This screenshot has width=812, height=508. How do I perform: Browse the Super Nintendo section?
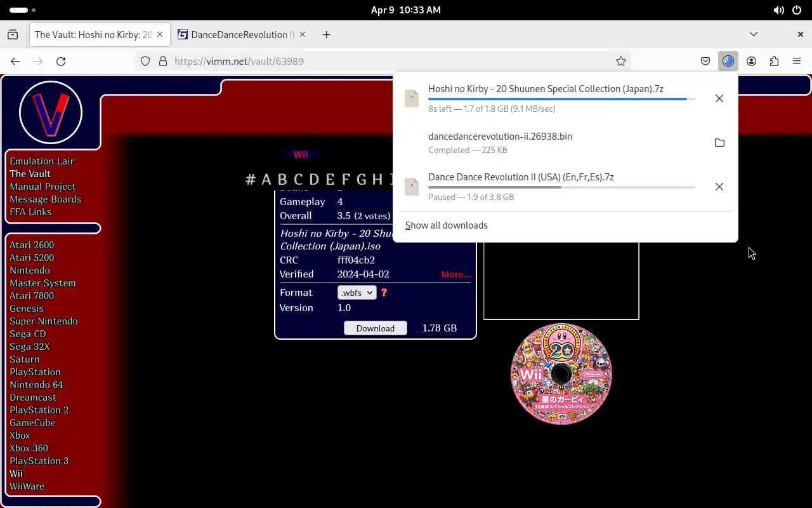44,321
